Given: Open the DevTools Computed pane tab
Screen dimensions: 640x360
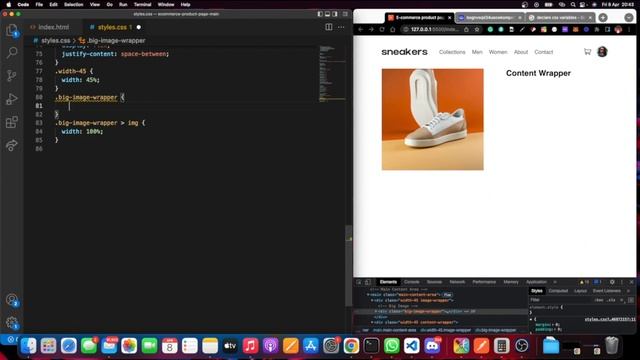Looking at the screenshot, I should pos(558,291).
